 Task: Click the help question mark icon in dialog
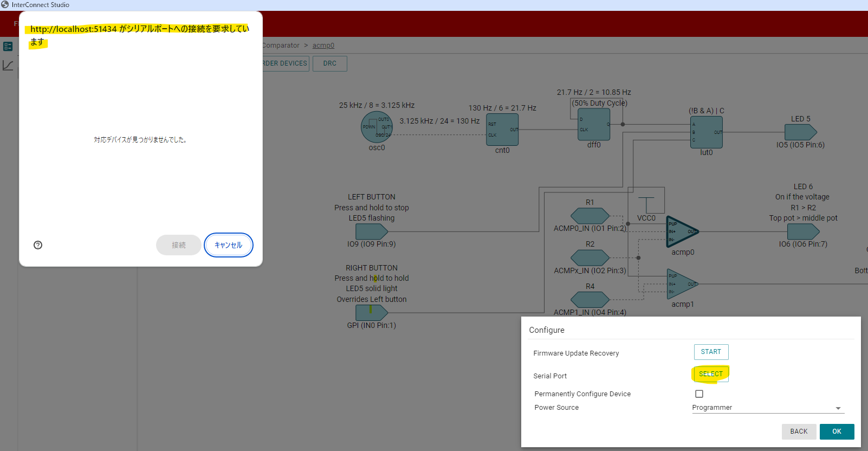tap(38, 245)
